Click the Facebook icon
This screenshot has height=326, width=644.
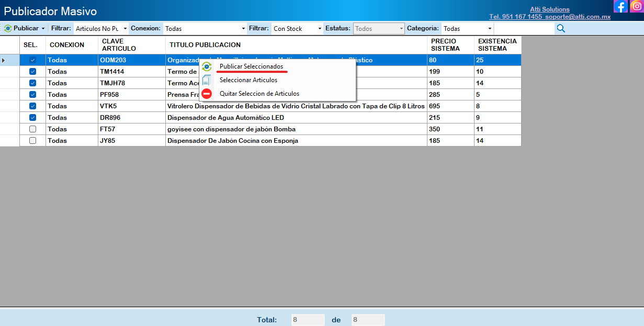(x=620, y=6)
